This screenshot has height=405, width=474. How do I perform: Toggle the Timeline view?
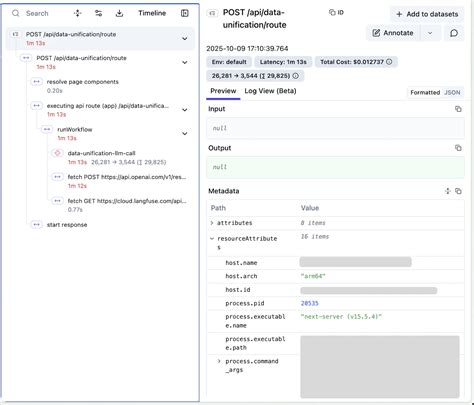click(x=152, y=13)
